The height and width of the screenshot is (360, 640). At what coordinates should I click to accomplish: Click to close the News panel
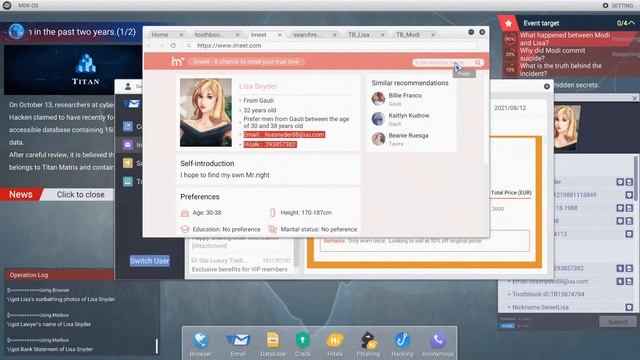pos(80,195)
